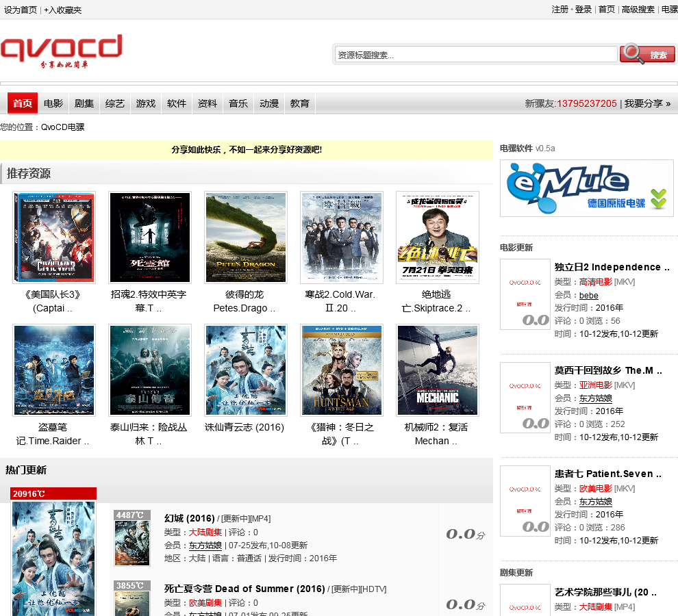Open the Pete's Dragon poster
678x616 pixels.
246,238
